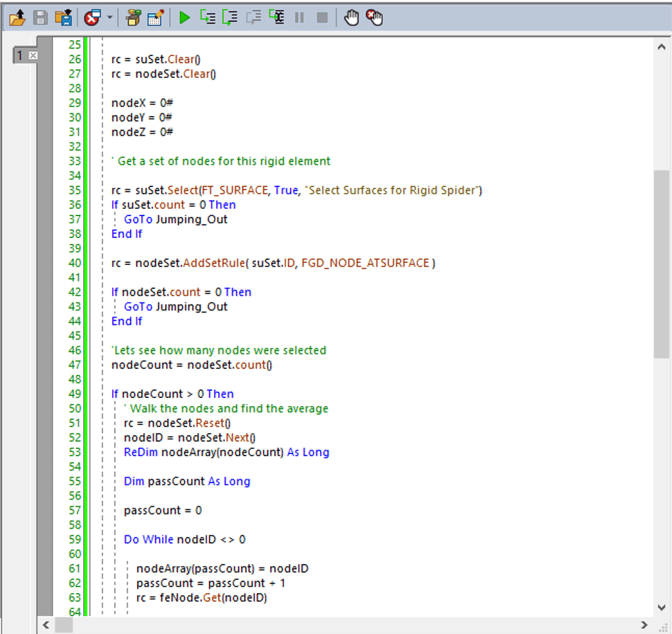Click 'GoTo Jumping_Out' on line 43

tap(175, 307)
